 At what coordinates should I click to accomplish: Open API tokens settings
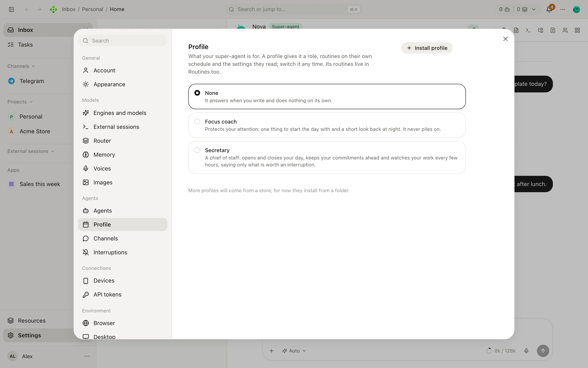point(123,294)
